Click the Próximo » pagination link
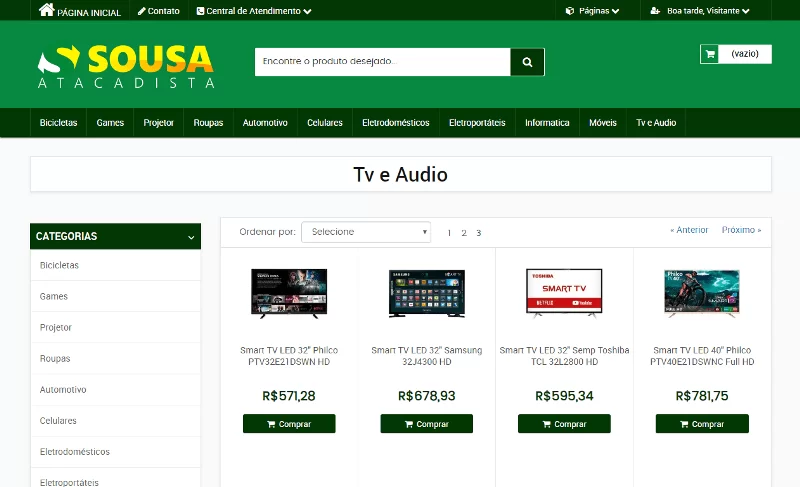Image resolution: width=800 pixels, height=487 pixels. tap(741, 230)
